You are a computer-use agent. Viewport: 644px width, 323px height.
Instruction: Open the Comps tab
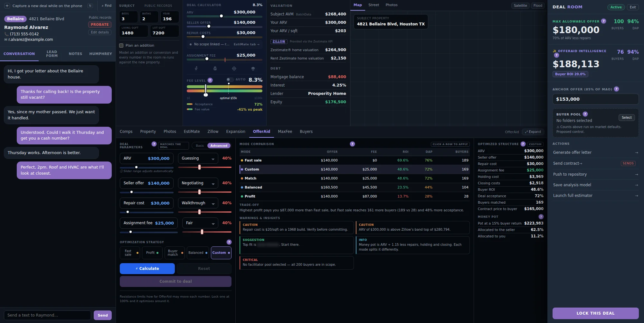pyautogui.click(x=126, y=132)
